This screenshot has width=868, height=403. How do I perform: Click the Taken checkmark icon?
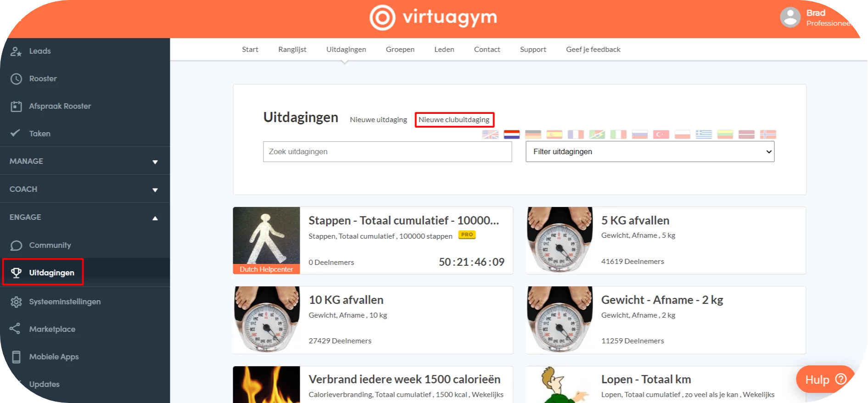[x=15, y=133]
